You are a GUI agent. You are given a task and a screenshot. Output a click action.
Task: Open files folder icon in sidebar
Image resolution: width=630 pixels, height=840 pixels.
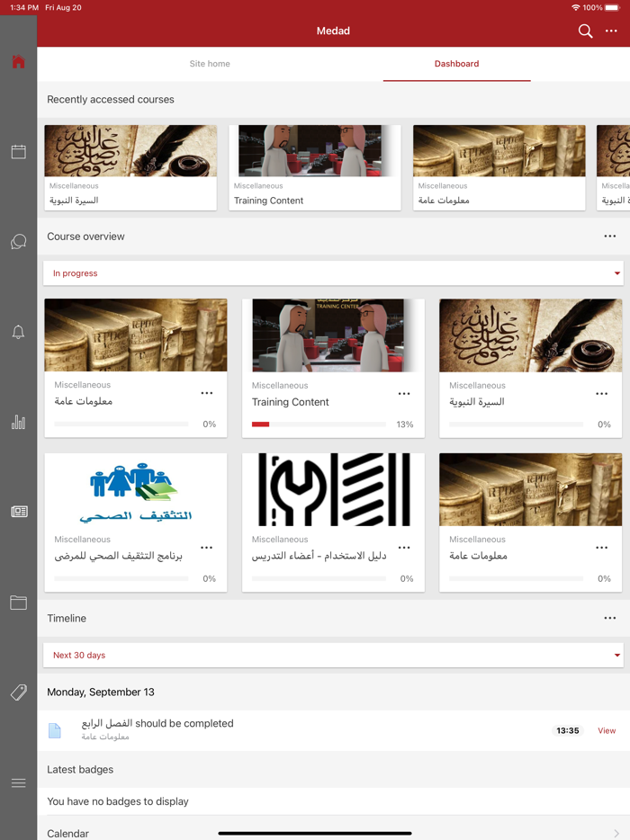[18, 603]
